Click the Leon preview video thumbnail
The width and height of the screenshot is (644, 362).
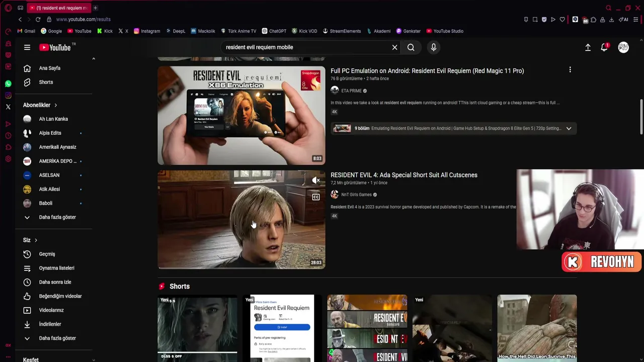[242, 220]
